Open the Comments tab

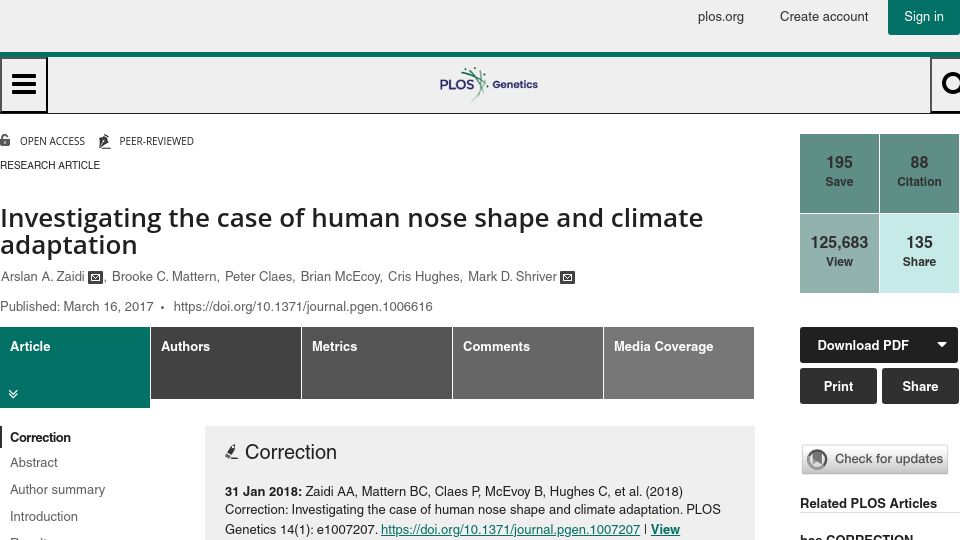(528, 363)
